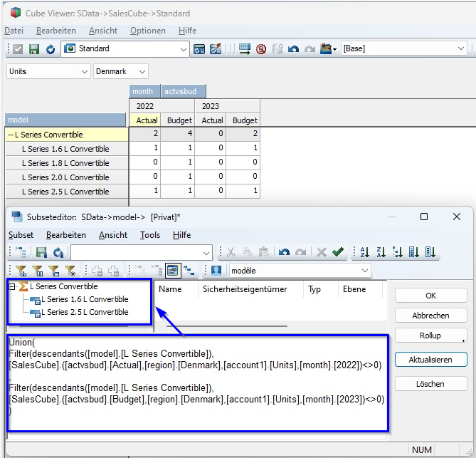476x458 pixels.
Task: Click the Rollup button
Action: (x=430, y=335)
